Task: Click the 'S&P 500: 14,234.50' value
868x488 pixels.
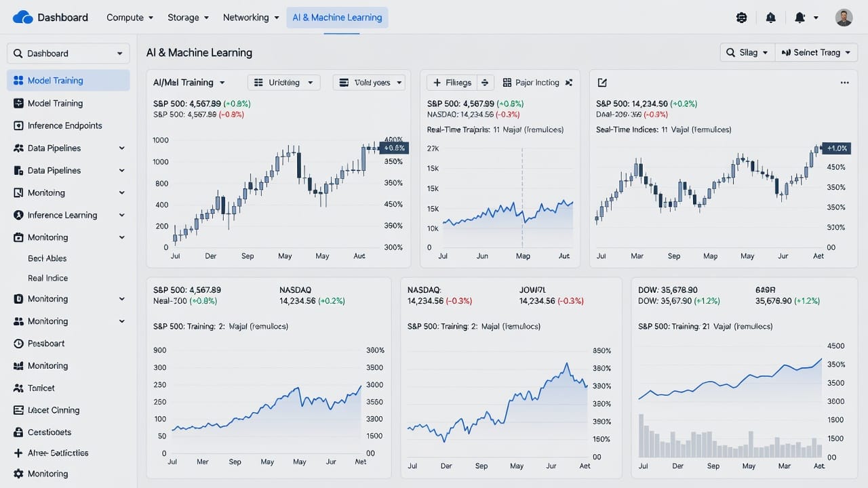Action: pyautogui.click(x=631, y=104)
